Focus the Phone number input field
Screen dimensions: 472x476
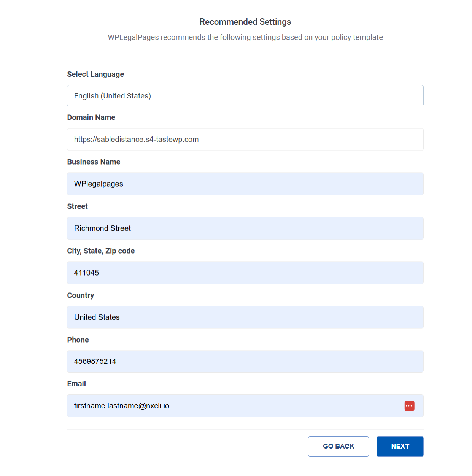click(245, 362)
